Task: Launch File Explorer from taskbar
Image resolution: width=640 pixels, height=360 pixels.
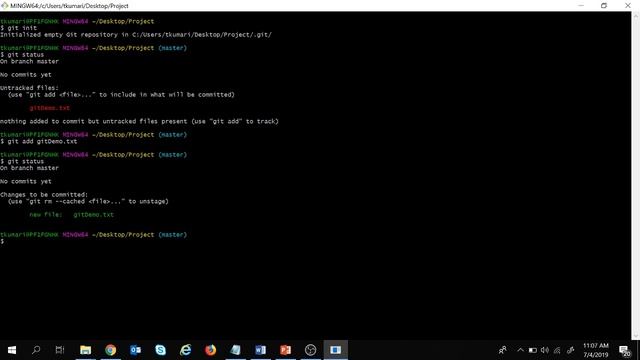Action: [85, 350]
